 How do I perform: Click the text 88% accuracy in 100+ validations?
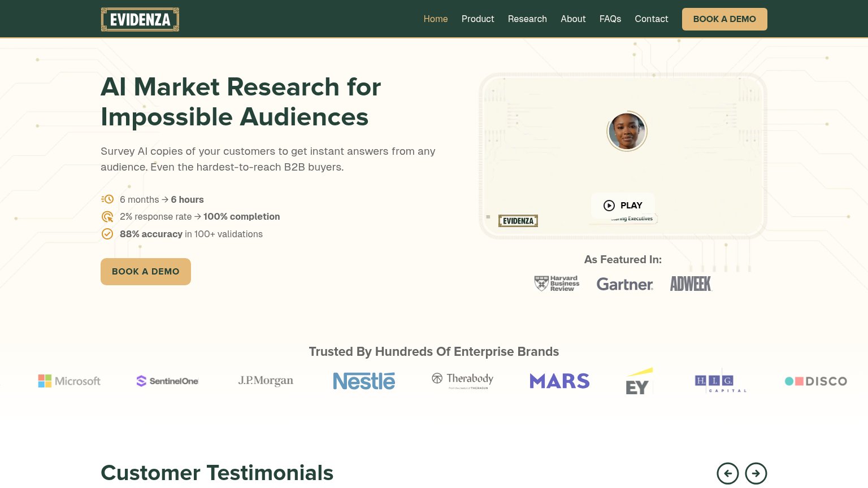(191, 234)
